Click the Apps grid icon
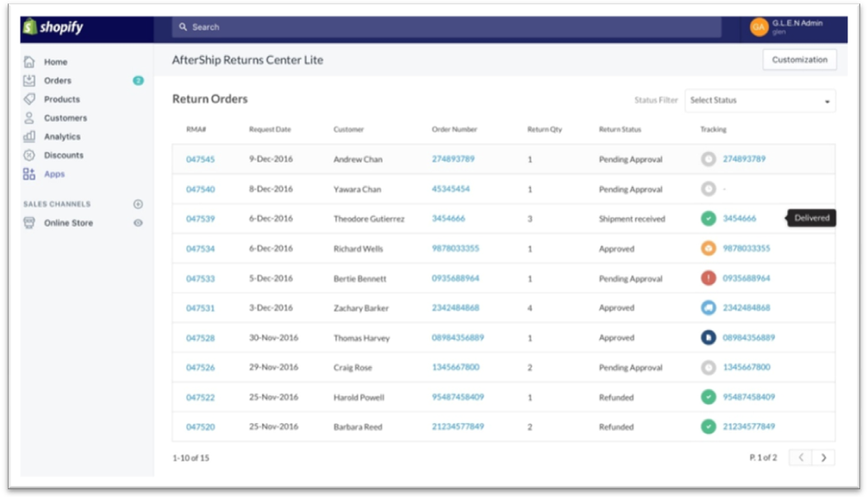 29,174
